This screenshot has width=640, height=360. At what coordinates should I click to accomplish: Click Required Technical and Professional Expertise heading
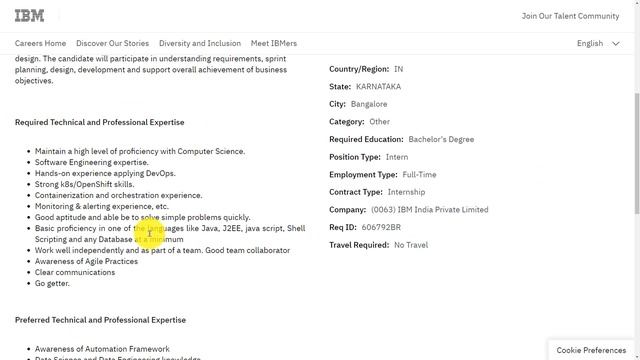pyautogui.click(x=100, y=122)
